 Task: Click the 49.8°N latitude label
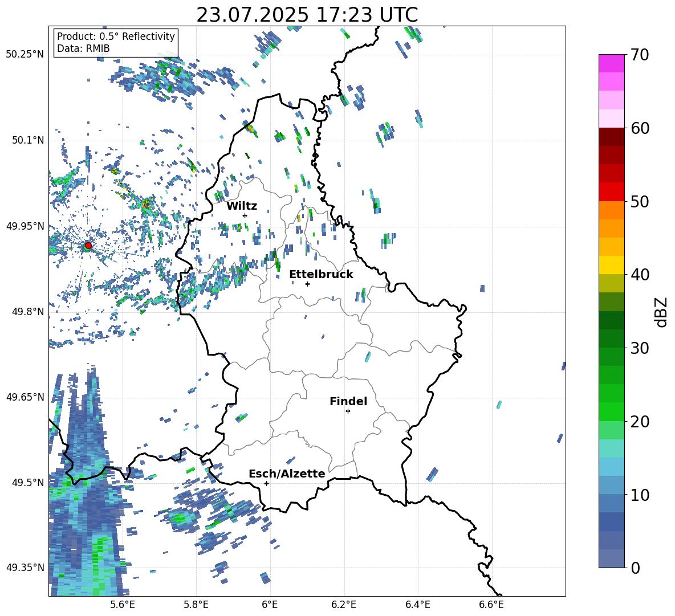pos(29,312)
